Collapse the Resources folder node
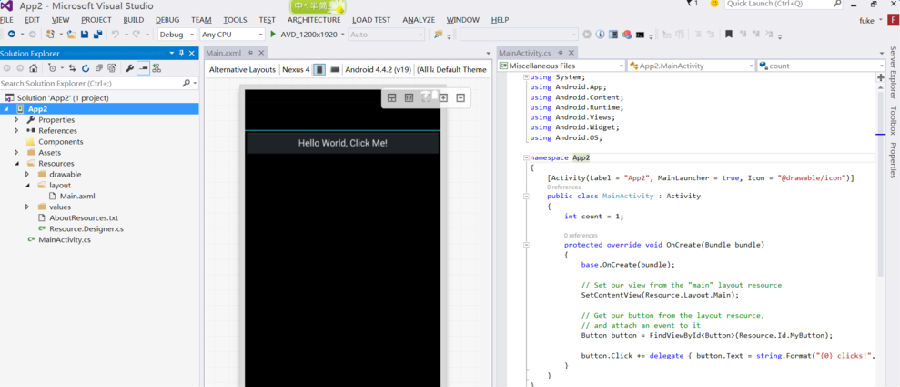The height and width of the screenshot is (387, 900). tap(17, 164)
